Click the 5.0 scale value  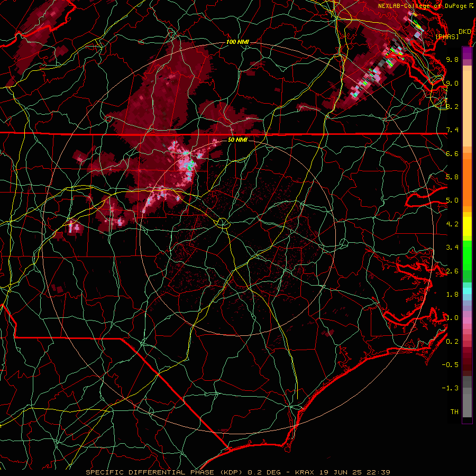click(452, 200)
